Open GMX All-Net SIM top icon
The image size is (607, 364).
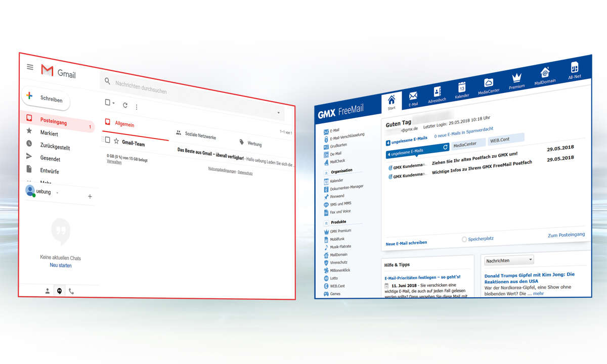[575, 70]
